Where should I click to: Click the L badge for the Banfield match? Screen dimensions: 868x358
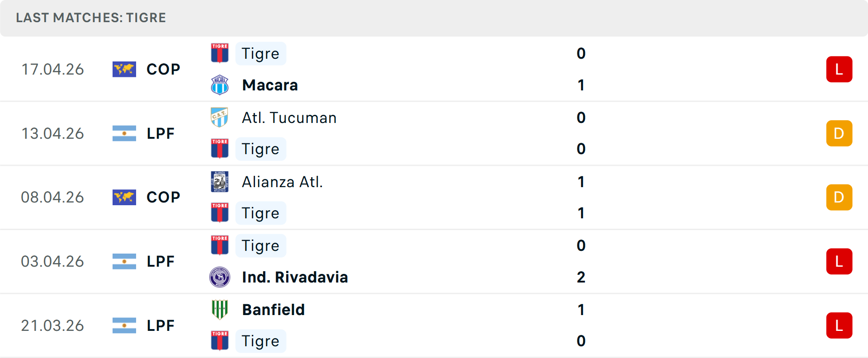click(x=839, y=325)
